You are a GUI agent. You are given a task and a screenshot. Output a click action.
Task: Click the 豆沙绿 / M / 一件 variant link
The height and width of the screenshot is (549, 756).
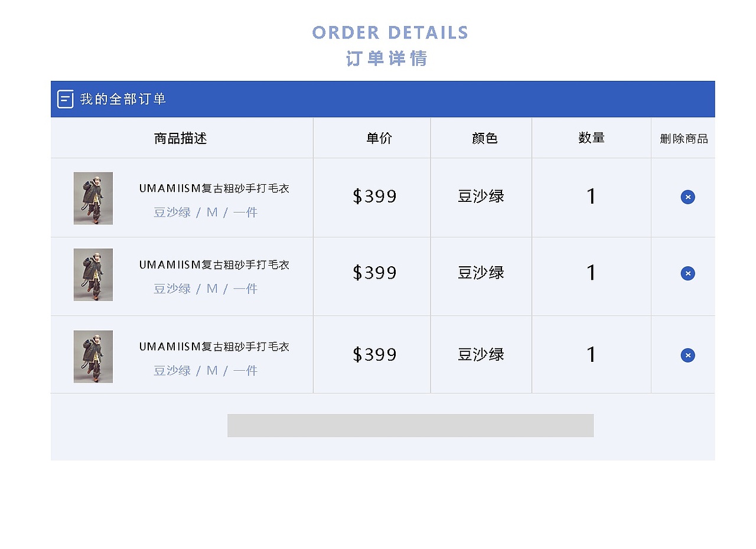(x=205, y=212)
